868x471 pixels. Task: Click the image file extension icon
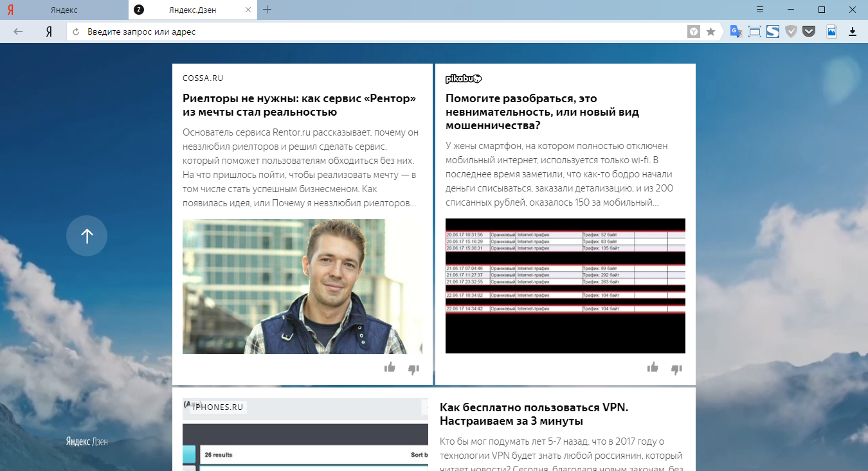coord(832,31)
